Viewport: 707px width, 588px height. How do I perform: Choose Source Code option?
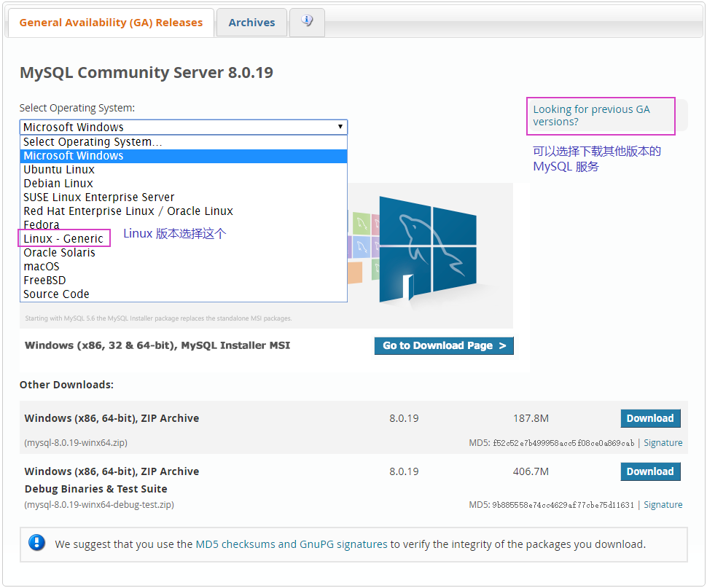pyautogui.click(x=184, y=294)
